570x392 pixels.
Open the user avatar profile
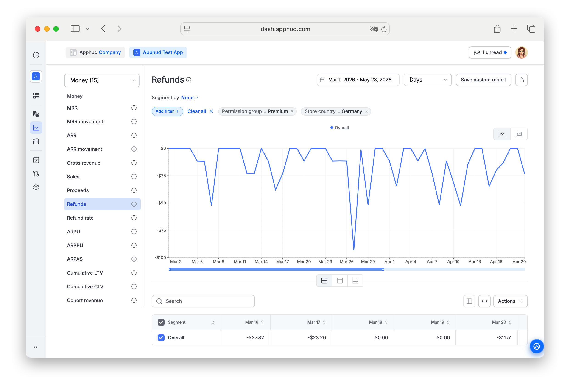(x=521, y=52)
